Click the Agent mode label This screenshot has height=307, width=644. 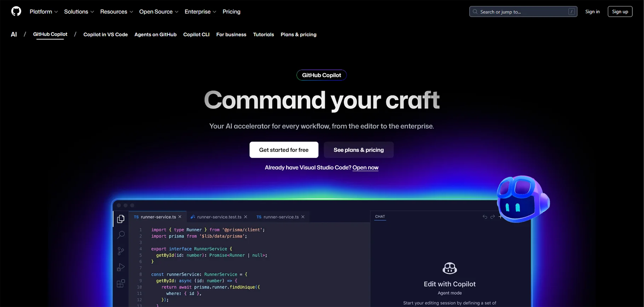[450, 293]
